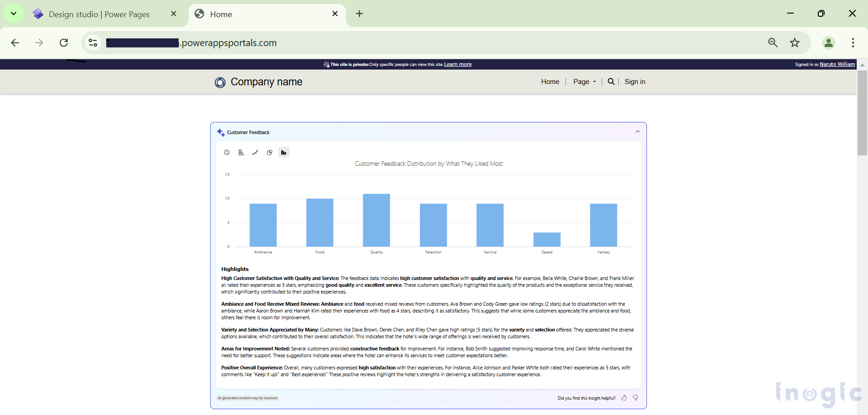The width and height of the screenshot is (868, 415).
Task: Select the vertical column chart view
Action: point(283,153)
